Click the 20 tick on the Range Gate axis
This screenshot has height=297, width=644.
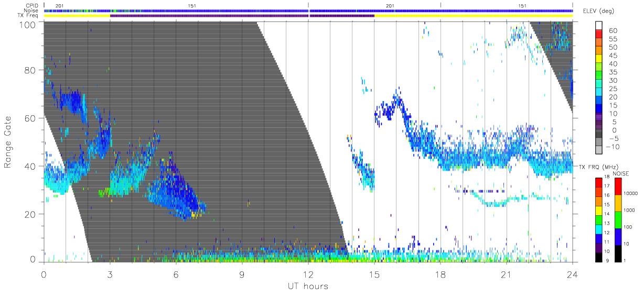(x=30, y=214)
